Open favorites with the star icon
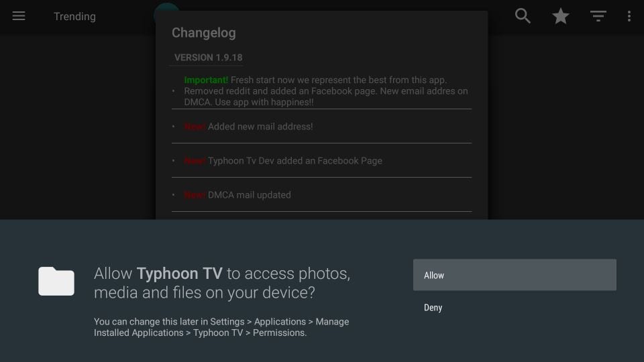The image size is (644, 362). 560,16
